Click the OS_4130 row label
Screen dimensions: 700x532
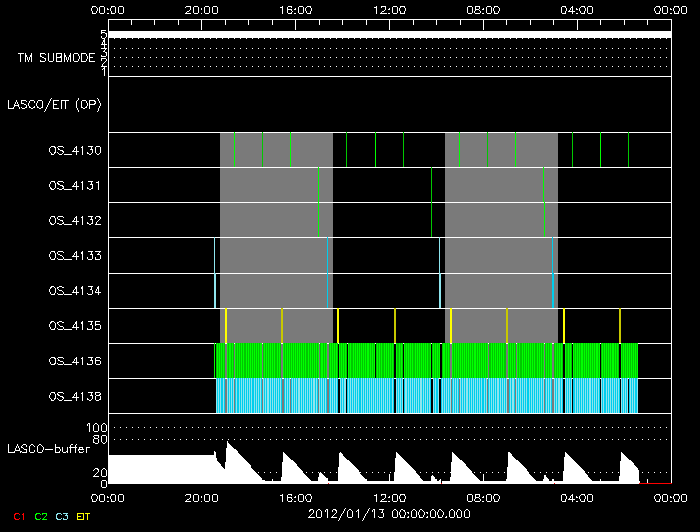coord(75,151)
